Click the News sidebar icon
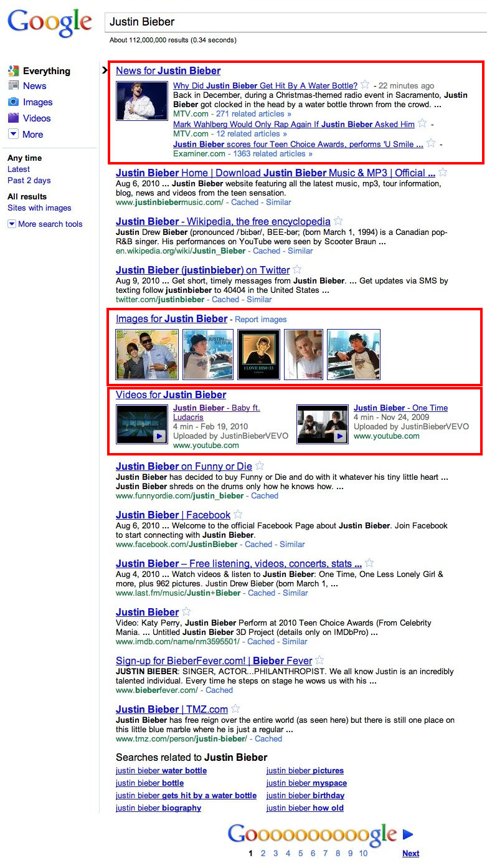Viewport: 487px width, 868px height. pyautogui.click(x=13, y=85)
